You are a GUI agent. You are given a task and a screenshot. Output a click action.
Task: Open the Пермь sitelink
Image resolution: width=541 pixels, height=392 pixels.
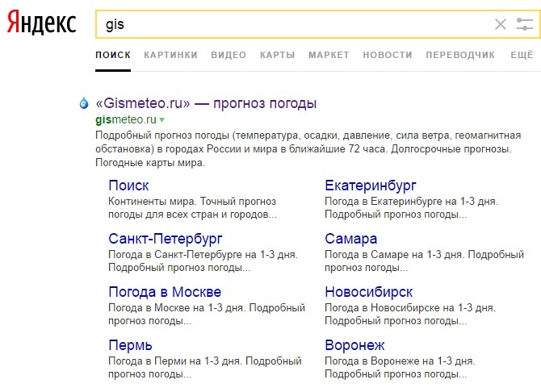(x=130, y=345)
